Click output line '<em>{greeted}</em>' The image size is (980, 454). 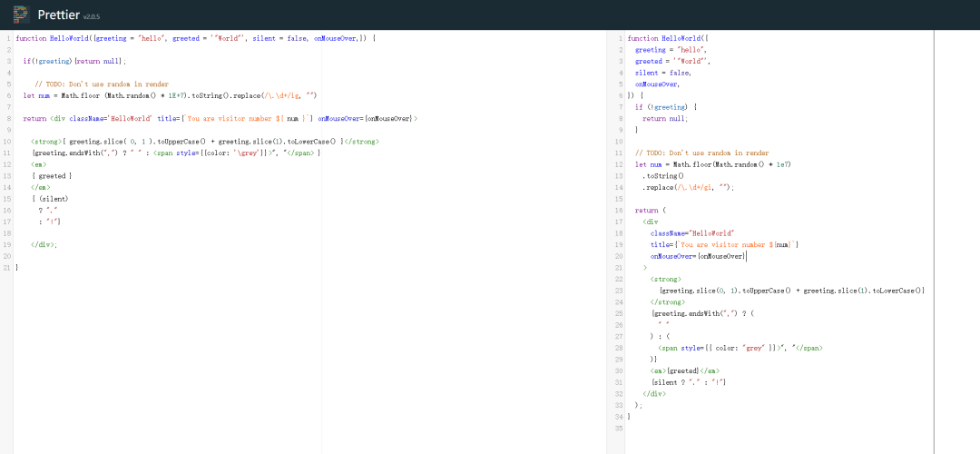tap(684, 370)
